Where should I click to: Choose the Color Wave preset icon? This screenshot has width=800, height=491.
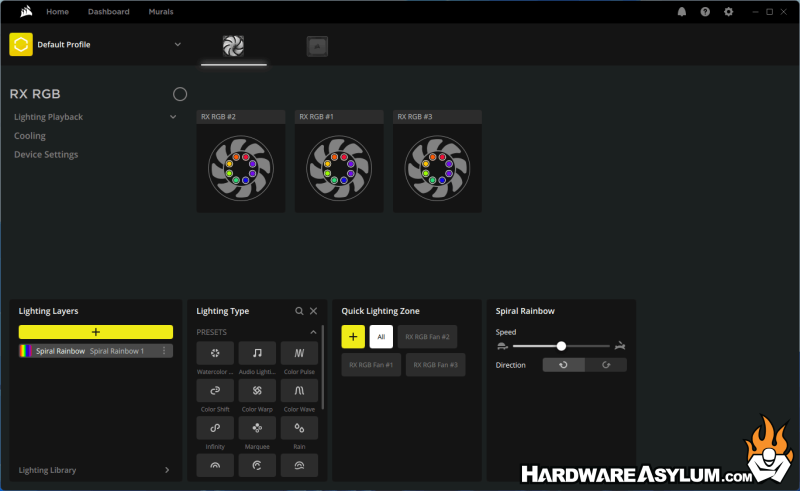coord(299,390)
